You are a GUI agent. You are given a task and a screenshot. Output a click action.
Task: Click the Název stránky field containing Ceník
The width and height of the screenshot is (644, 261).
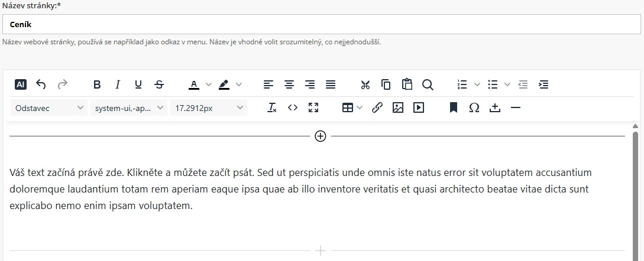(x=321, y=25)
